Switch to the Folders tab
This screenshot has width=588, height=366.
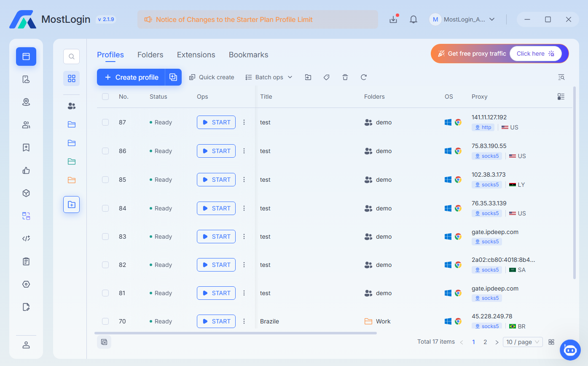150,55
